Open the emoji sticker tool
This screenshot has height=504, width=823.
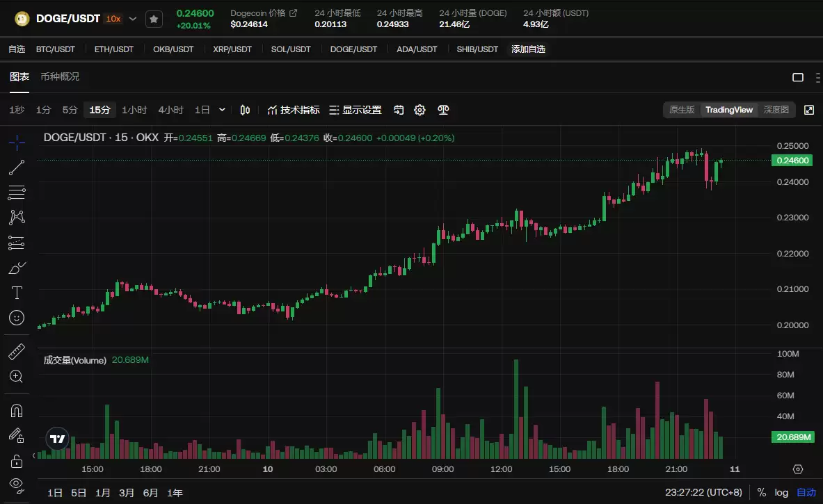click(16, 318)
